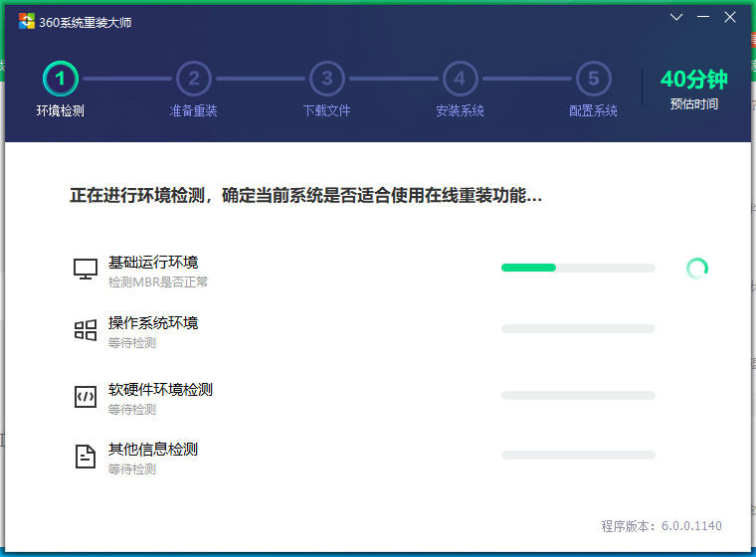Click the monitor icon for 基础运行环境

(x=86, y=270)
